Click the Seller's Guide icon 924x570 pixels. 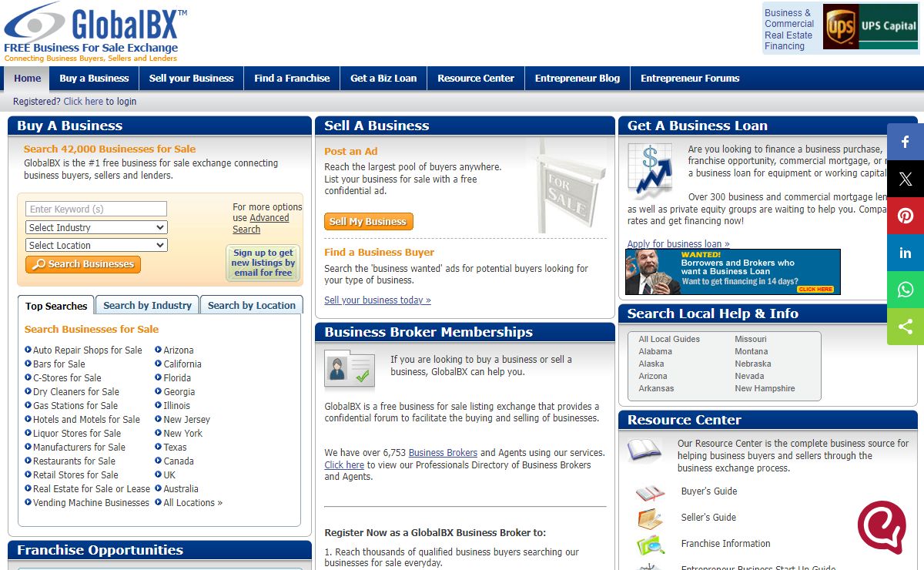tap(651, 518)
